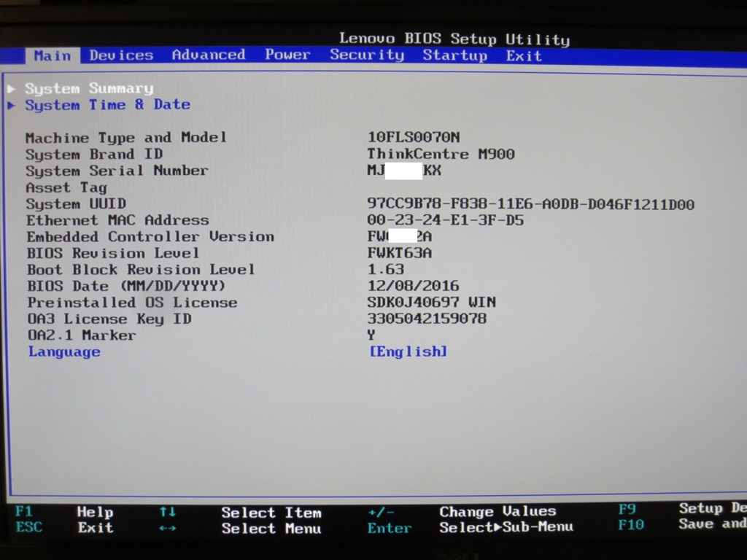The height and width of the screenshot is (560, 747).
Task: Expand arrow beside System Time & Date
Action: 12,105
